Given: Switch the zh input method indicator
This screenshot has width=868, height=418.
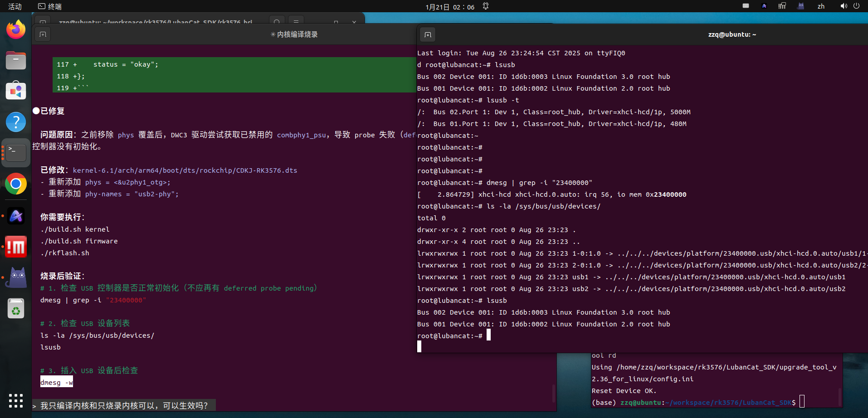Looking at the screenshot, I should [821, 6].
